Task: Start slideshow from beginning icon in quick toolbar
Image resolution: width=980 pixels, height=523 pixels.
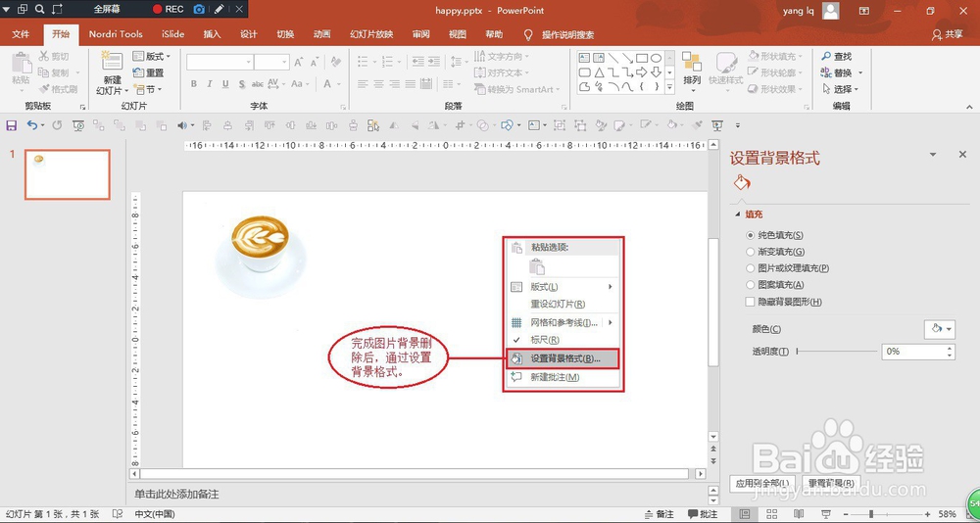Action: (78, 125)
